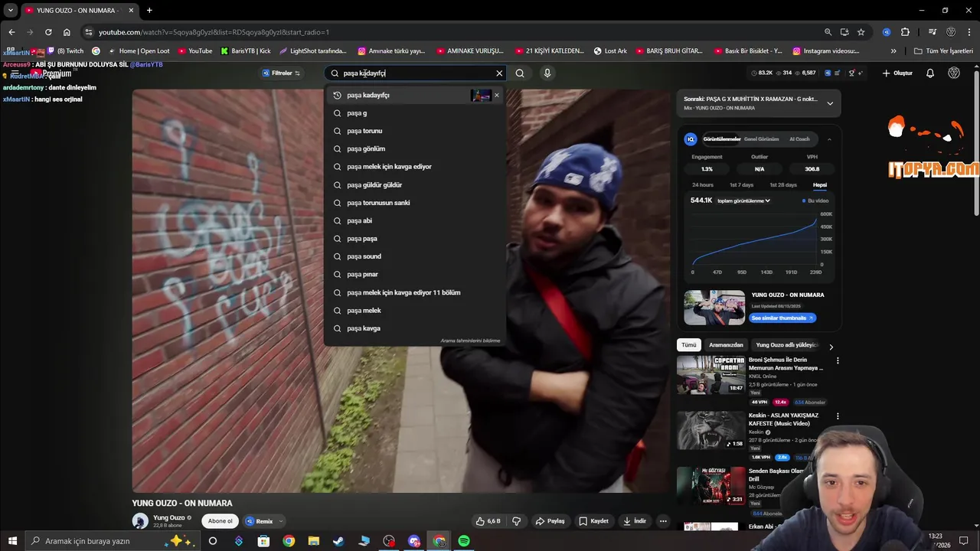This screenshot has width=980, height=551.
Task: Switch to Genel Görünüm tab
Action: [x=761, y=139]
